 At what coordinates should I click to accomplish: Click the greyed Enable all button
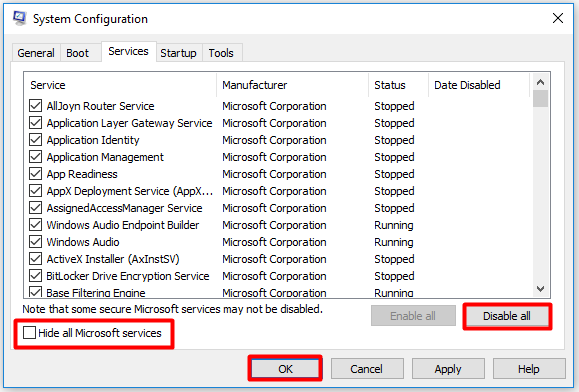coord(413,316)
